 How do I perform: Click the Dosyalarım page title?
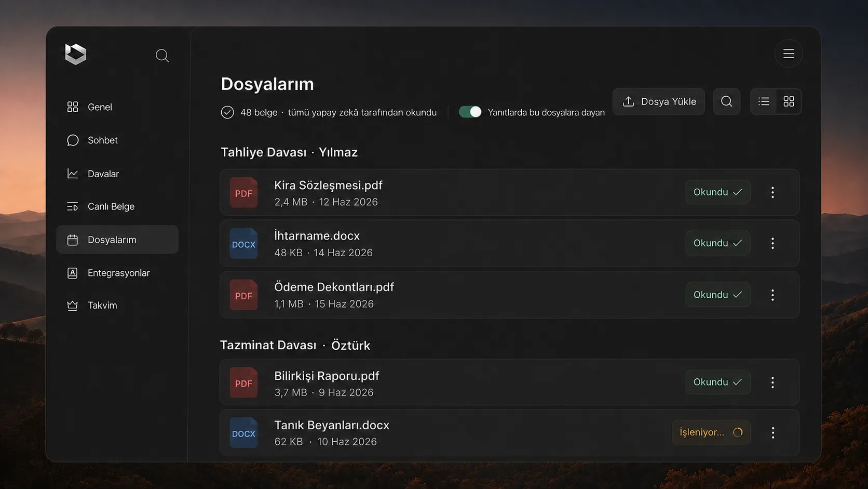[x=267, y=84]
